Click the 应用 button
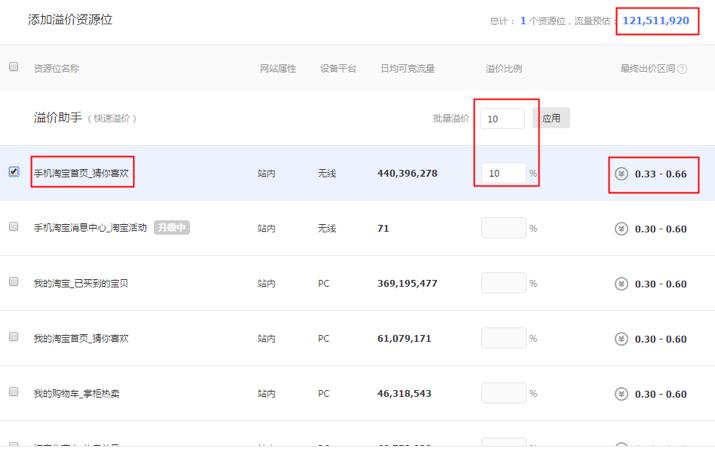 tap(551, 118)
